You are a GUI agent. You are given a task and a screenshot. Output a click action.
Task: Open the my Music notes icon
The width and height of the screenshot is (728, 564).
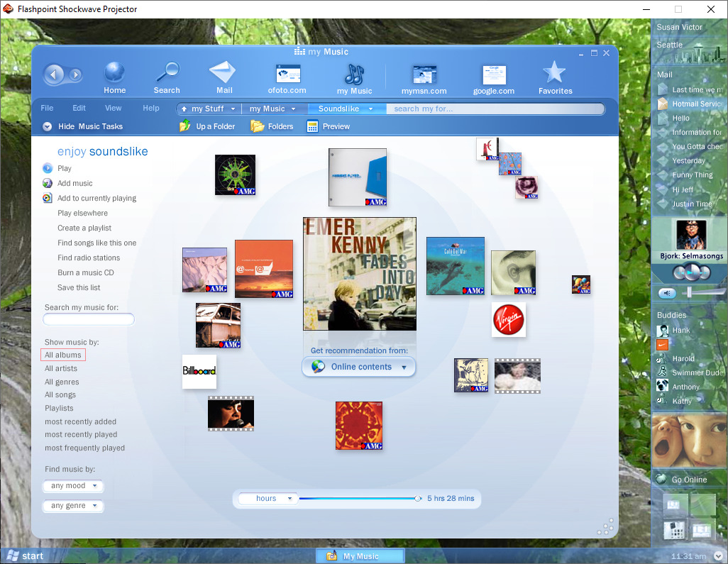[354, 74]
